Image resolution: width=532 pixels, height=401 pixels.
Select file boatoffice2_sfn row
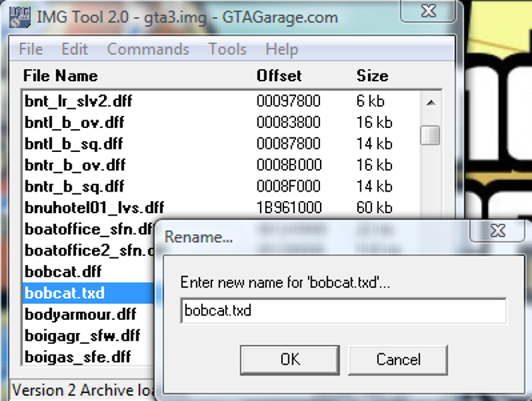click(x=89, y=251)
